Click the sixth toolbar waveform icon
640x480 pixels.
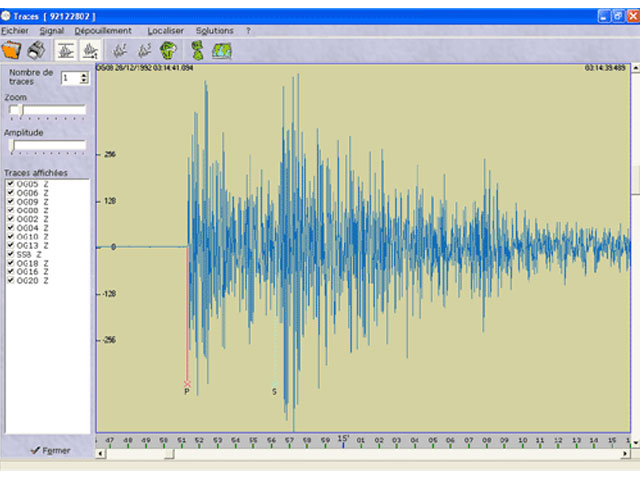coord(144,50)
